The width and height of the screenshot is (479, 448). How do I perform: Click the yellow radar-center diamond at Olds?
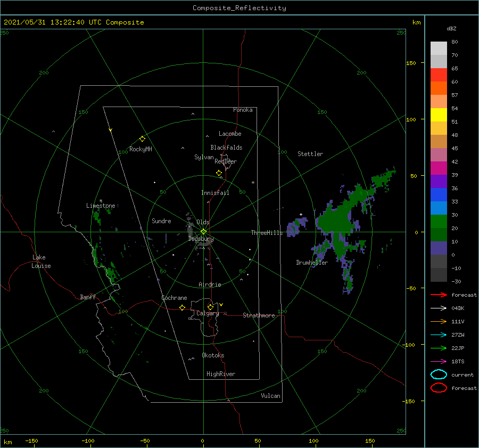click(203, 232)
